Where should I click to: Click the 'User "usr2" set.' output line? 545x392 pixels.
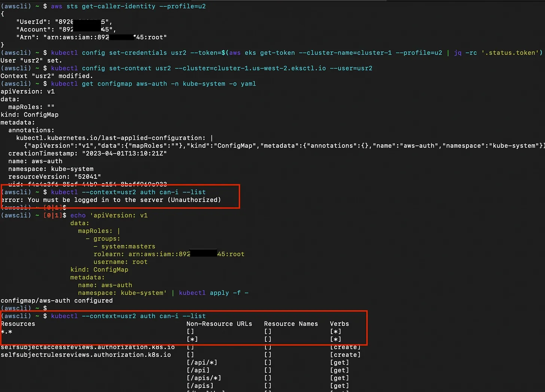click(x=31, y=61)
